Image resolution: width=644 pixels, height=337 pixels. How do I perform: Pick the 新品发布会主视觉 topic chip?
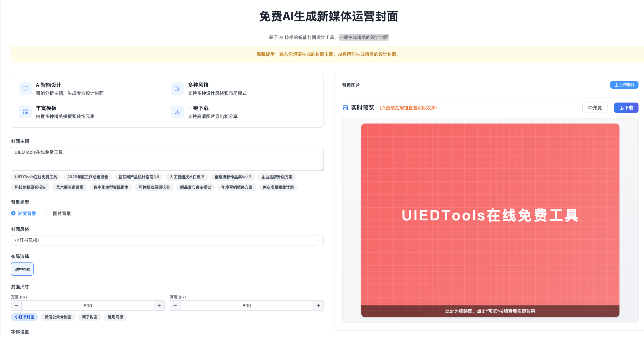[x=196, y=187]
